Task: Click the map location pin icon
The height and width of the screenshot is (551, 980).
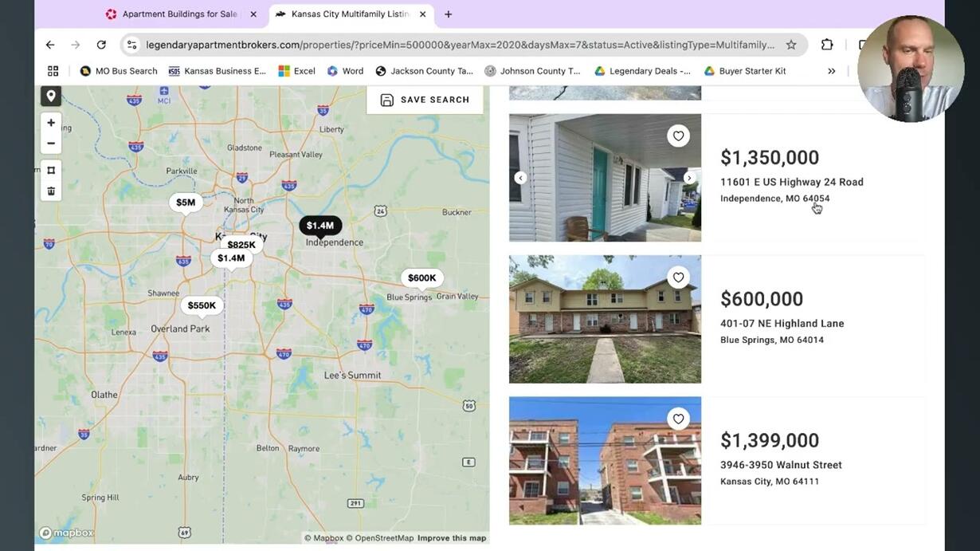Action: [51, 96]
